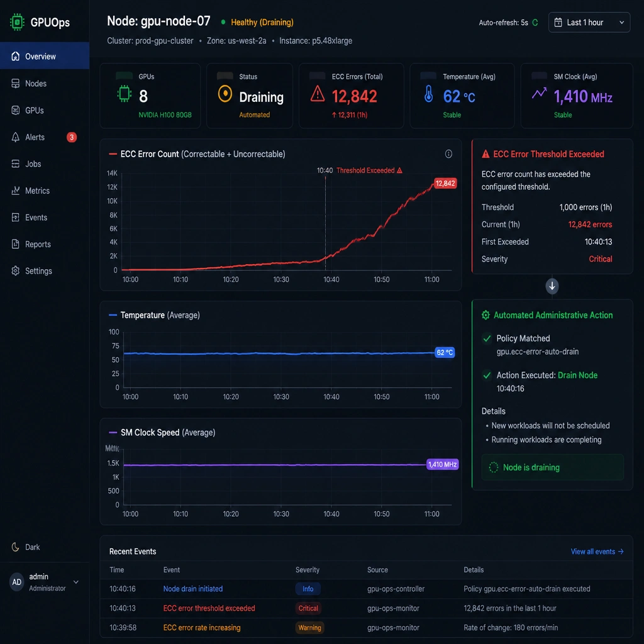Click the GPUOps chip logo icon
The image size is (644, 644).
(x=17, y=22)
